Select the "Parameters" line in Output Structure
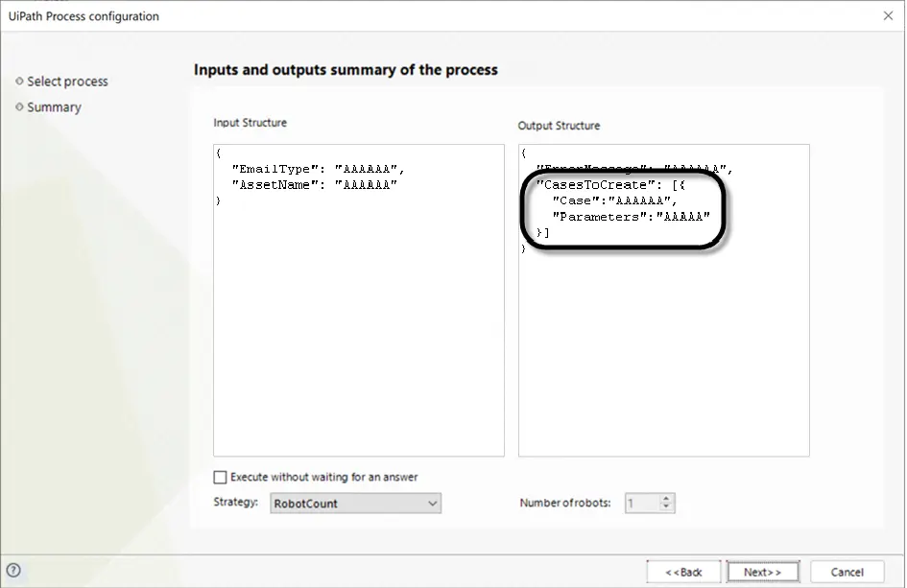Screen dimensions: 907x588 631,217
